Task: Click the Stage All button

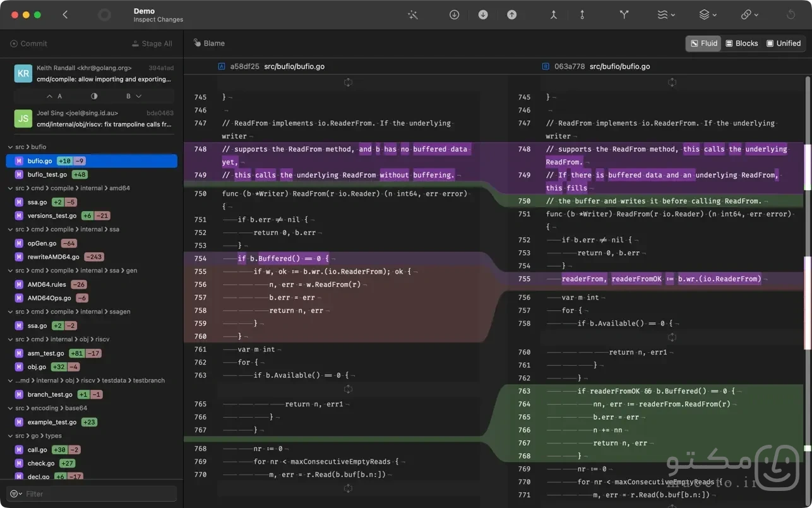Action: [x=152, y=44]
